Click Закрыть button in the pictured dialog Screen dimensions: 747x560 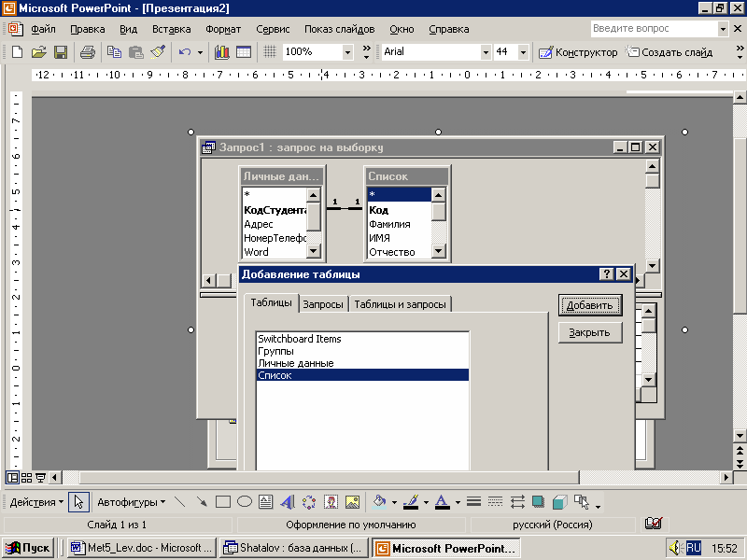pyautogui.click(x=590, y=332)
